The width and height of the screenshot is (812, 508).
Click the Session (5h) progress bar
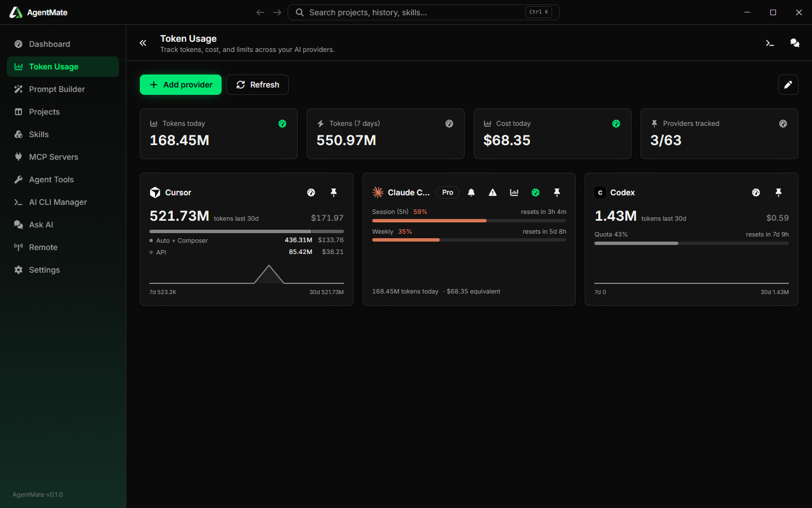pos(469,221)
